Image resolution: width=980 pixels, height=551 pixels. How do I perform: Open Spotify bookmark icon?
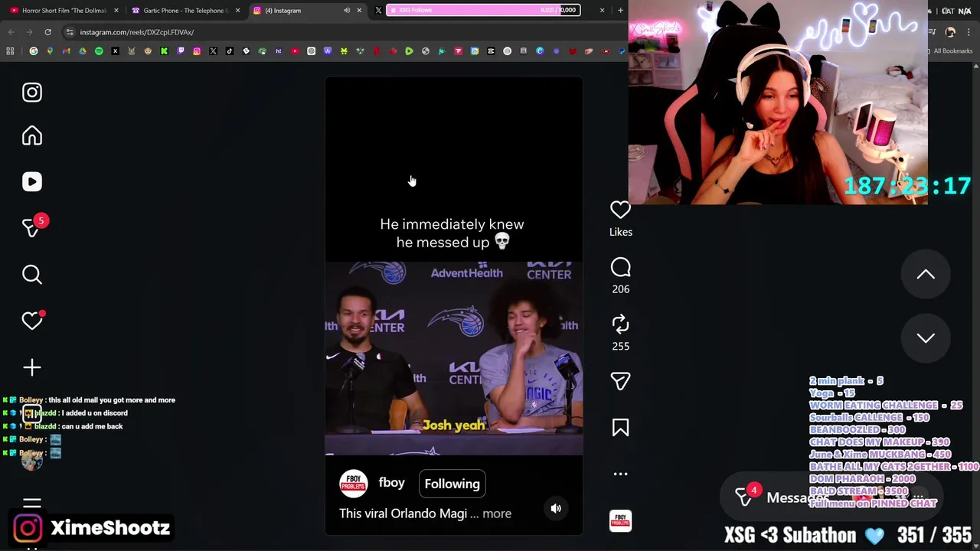[x=99, y=51]
